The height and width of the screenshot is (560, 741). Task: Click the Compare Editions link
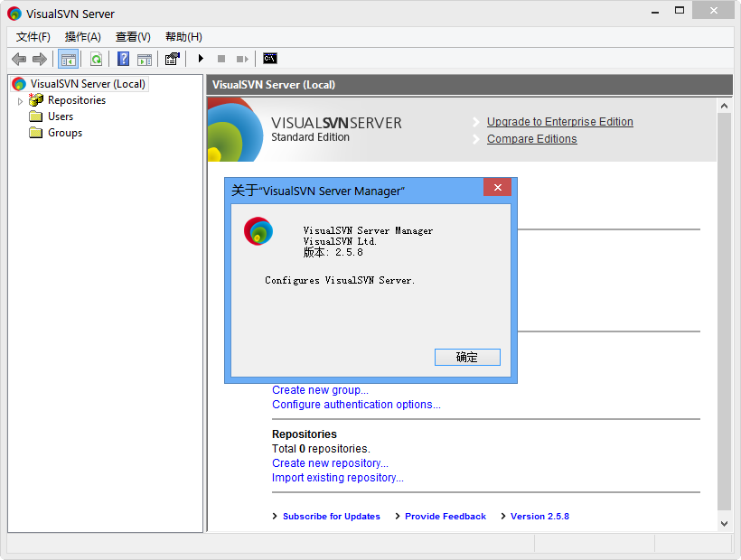click(x=531, y=139)
